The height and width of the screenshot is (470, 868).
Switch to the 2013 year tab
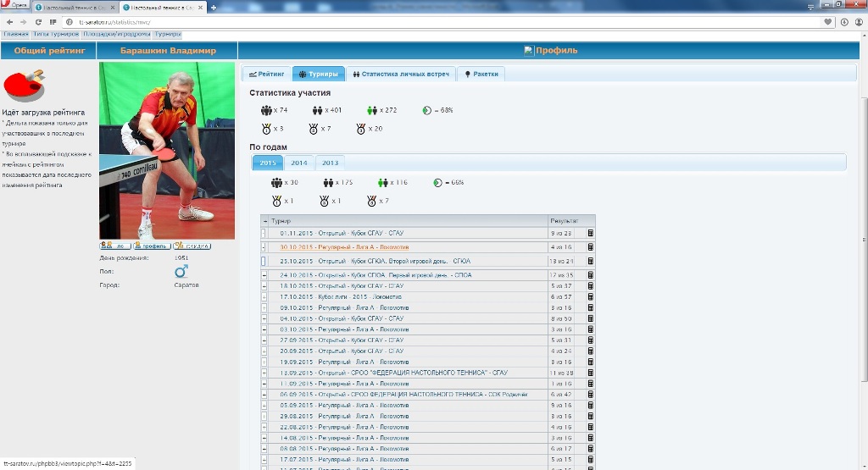[x=330, y=163]
